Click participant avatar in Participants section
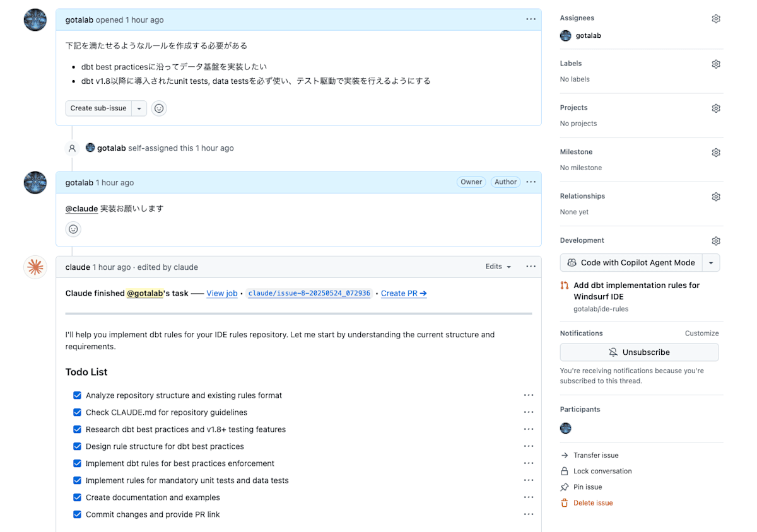Screen dimensions: 757x532 [566, 429]
